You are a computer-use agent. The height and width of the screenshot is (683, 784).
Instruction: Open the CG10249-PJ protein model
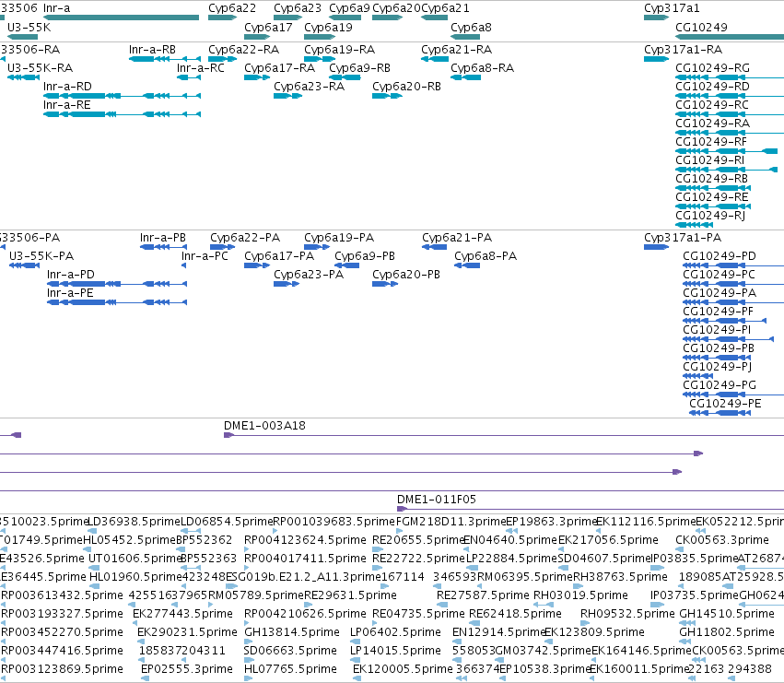[698, 376]
